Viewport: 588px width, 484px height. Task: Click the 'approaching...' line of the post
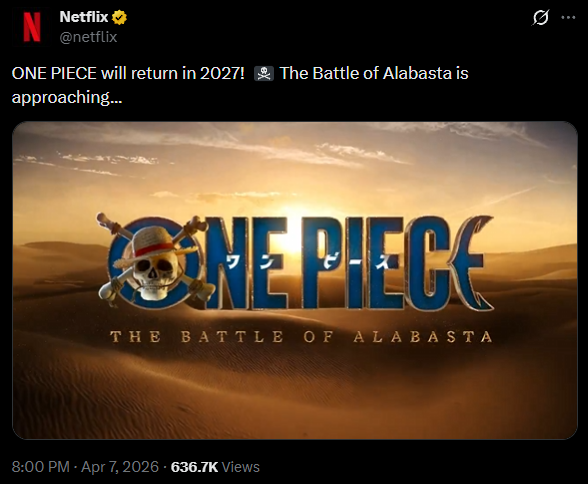click(x=67, y=97)
